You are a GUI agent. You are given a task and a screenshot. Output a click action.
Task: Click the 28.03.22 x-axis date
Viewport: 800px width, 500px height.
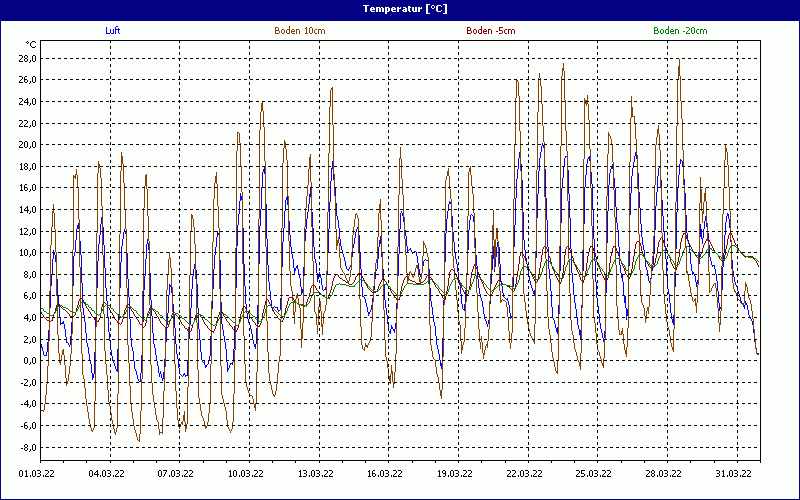point(663,474)
